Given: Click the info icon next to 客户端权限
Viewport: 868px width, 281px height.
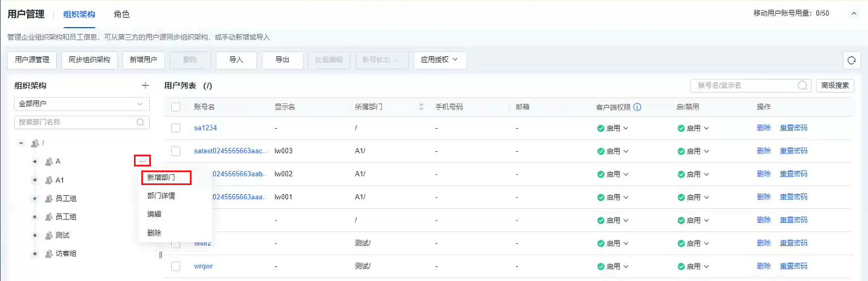Looking at the screenshot, I should click(637, 107).
